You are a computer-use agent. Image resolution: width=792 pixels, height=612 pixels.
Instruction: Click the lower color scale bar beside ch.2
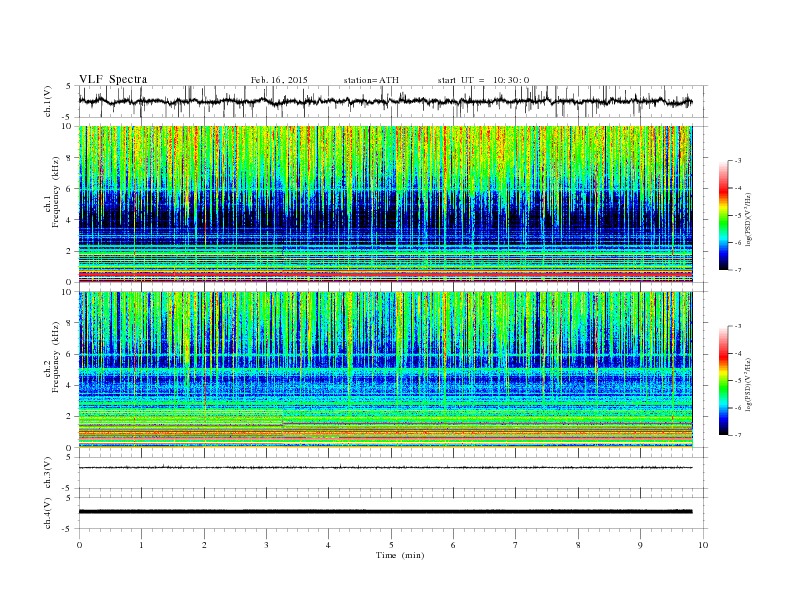[x=723, y=380]
